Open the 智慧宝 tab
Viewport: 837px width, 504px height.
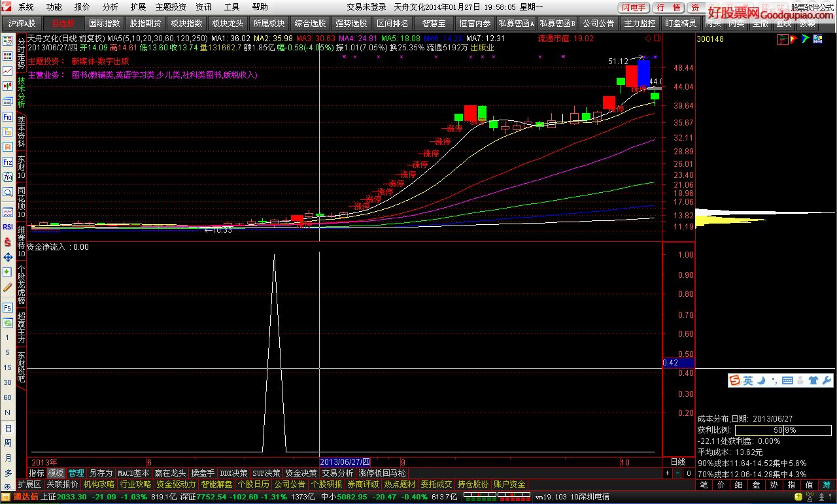(434, 24)
